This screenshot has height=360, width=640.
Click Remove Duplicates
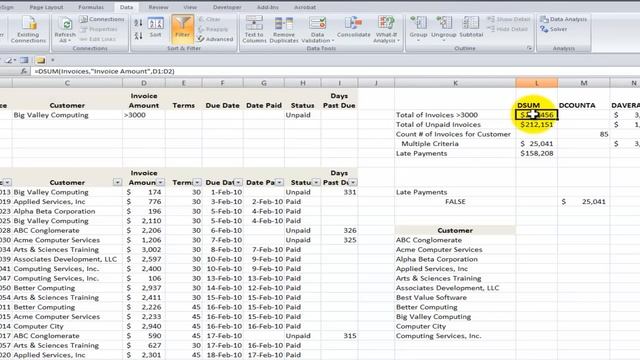pos(284,29)
